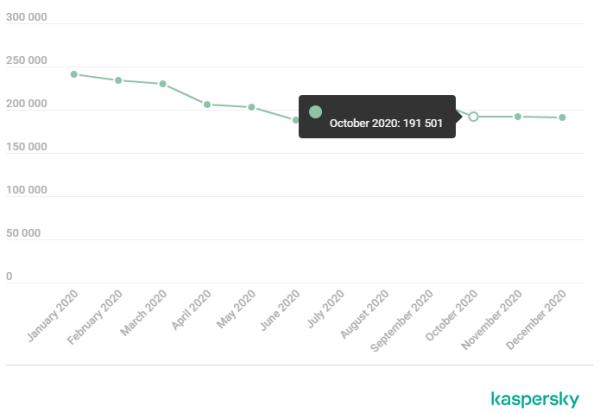Click the green dot in the tooltip

[x=315, y=112]
